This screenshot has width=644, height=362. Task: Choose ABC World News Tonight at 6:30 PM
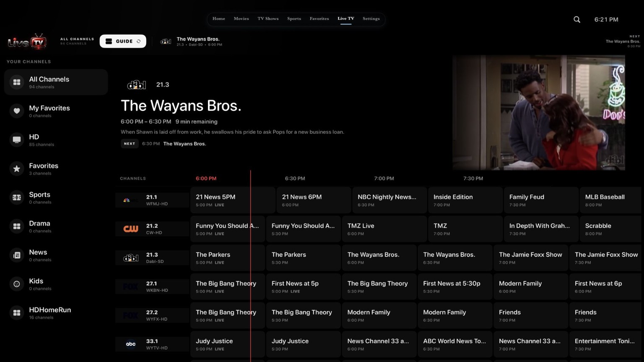click(x=455, y=344)
